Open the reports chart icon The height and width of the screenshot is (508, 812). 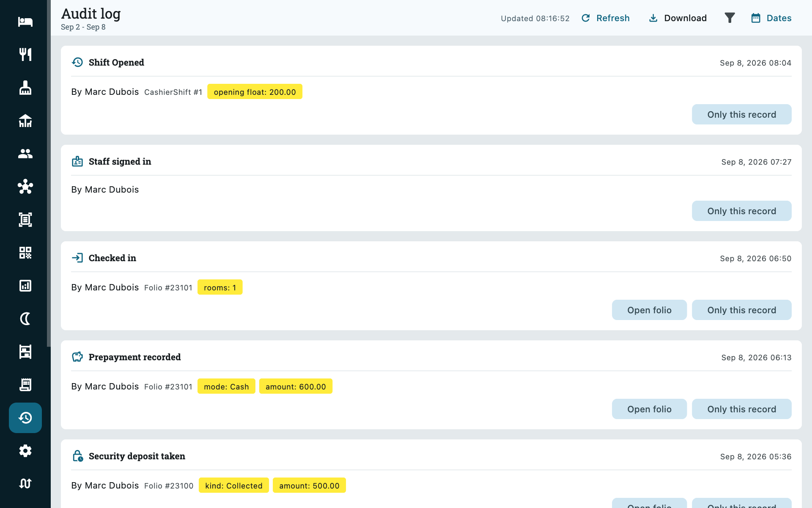coord(25,286)
